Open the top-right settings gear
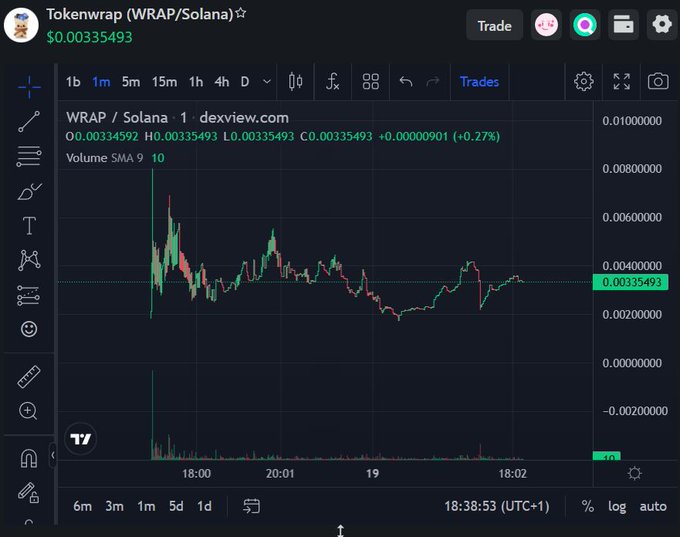Image resolution: width=680 pixels, height=537 pixels. pos(662,25)
